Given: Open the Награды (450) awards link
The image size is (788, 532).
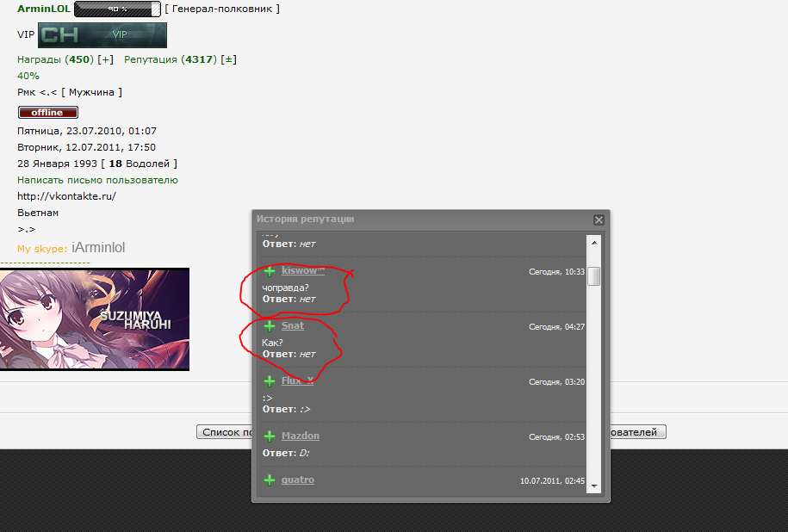Looking at the screenshot, I should click(55, 59).
